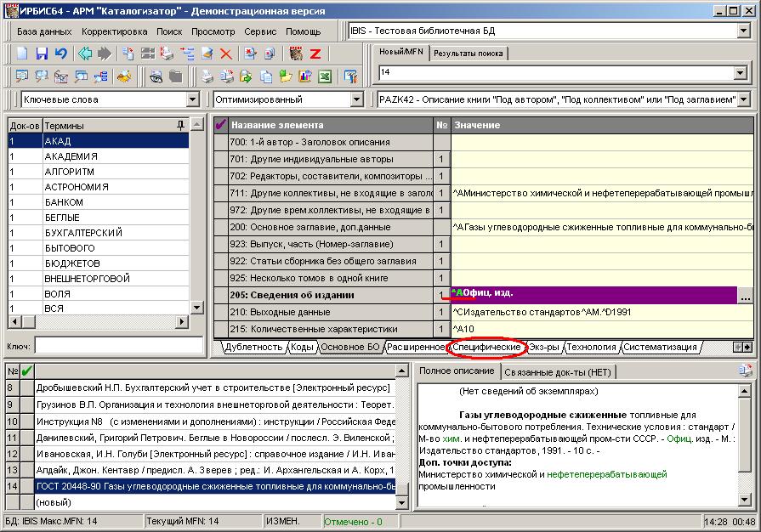The image size is (761, 532).
Task: Toggle the mark cell for record 12
Action: (x=27, y=454)
